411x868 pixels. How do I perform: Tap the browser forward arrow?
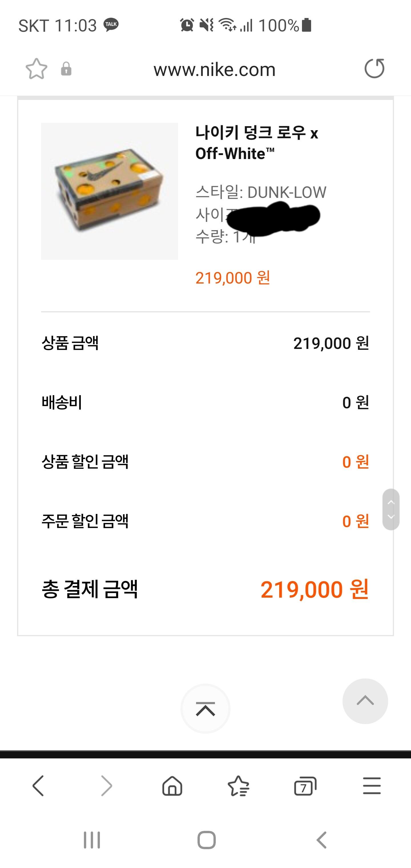click(x=106, y=786)
